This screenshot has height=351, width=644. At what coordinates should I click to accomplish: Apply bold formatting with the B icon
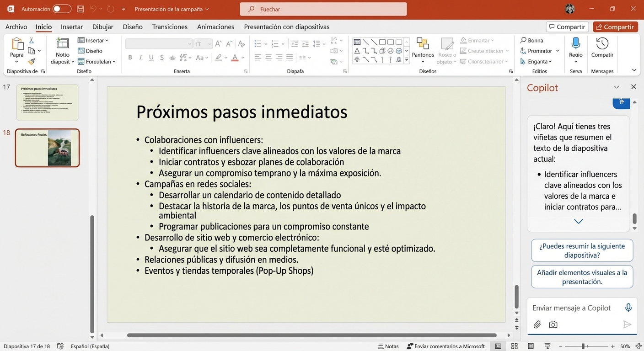130,57
